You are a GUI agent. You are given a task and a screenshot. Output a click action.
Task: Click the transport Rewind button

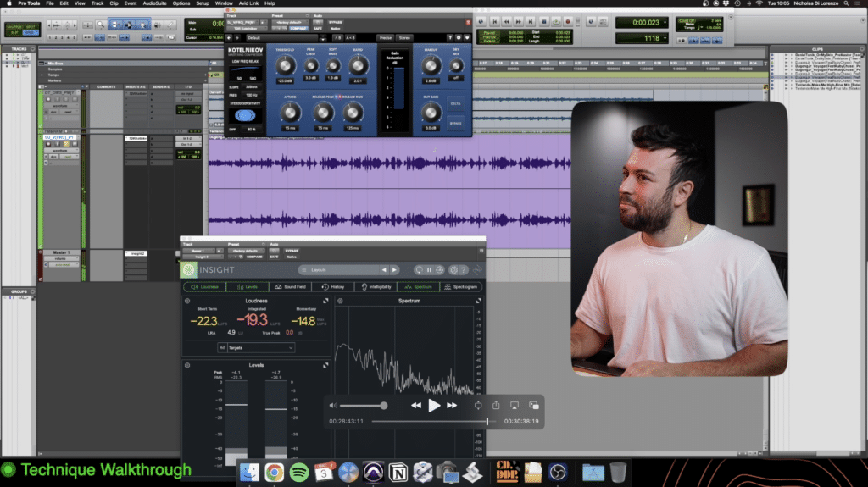507,21
